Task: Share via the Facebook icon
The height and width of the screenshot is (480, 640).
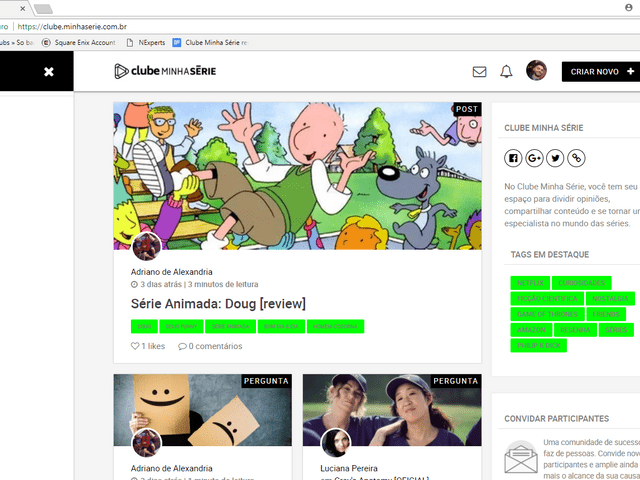Action: pos(513,158)
